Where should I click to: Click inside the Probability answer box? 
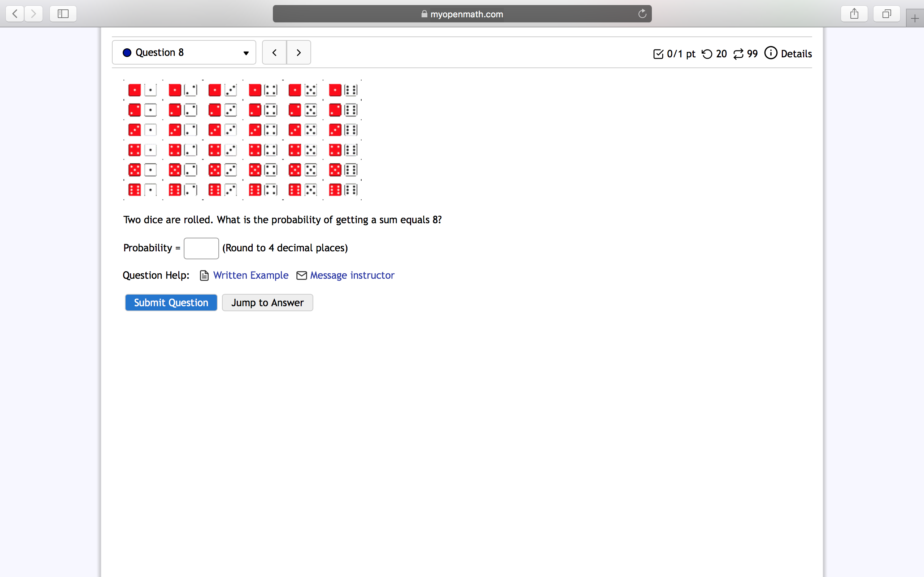click(x=201, y=248)
